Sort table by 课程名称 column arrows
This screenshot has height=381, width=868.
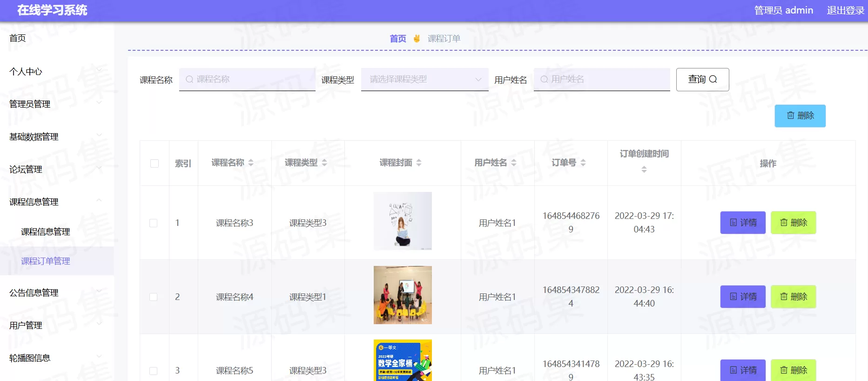click(251, 163)
